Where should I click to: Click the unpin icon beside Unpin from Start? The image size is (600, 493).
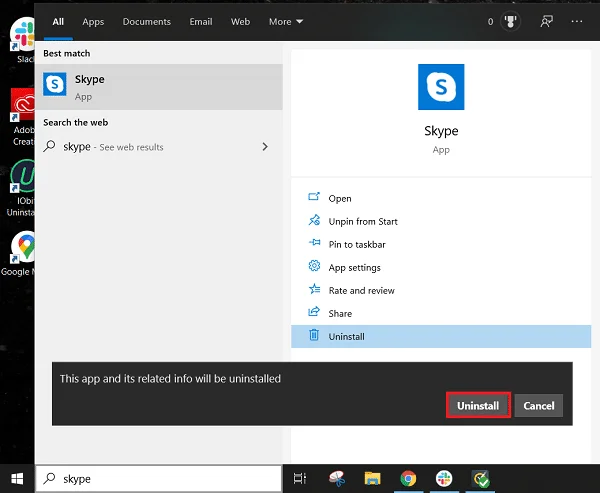314,220
